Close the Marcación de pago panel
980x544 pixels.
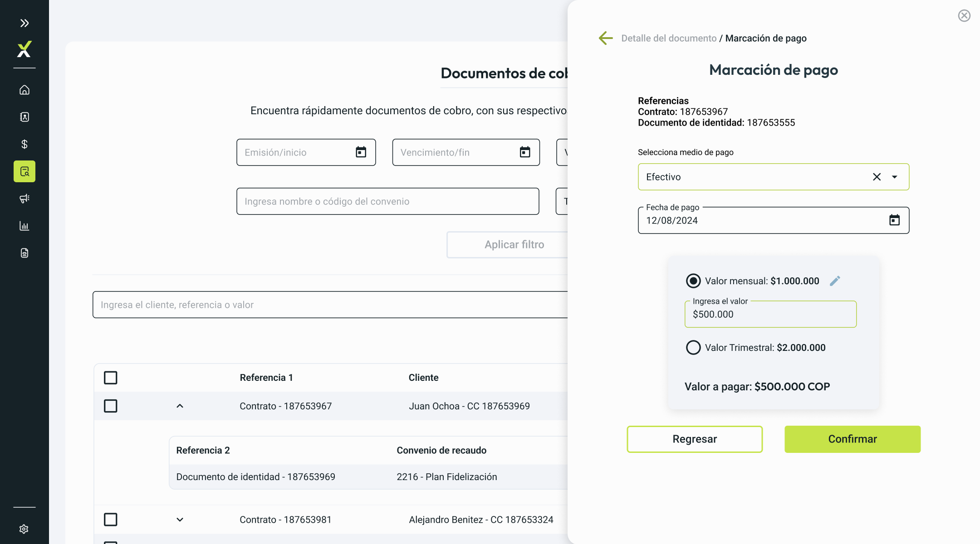tap(964, 16)
